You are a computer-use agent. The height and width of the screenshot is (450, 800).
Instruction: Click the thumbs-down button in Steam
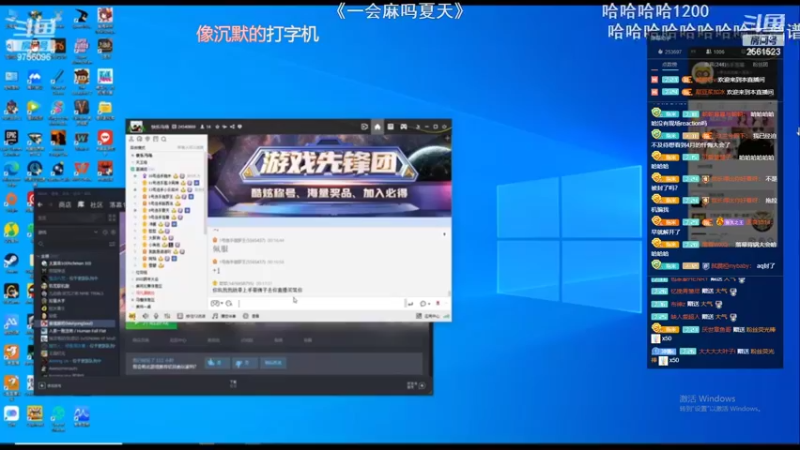[x=243, y=363]
